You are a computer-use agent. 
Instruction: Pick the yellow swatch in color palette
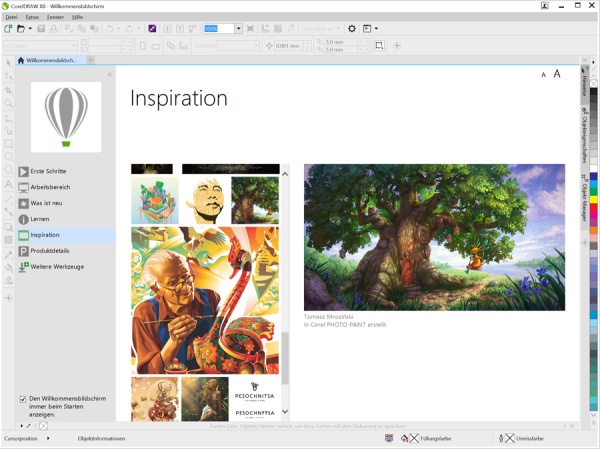pyautogui.click(x=593, y=199)
